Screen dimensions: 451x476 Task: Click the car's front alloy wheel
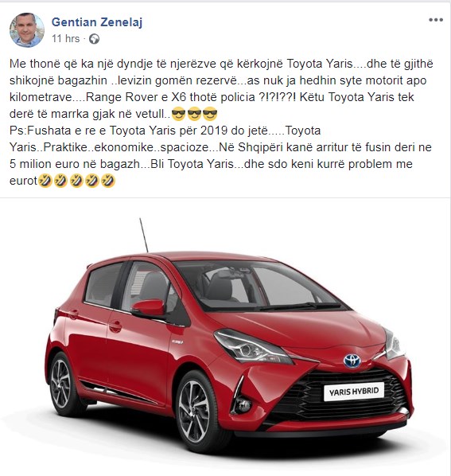195,412
